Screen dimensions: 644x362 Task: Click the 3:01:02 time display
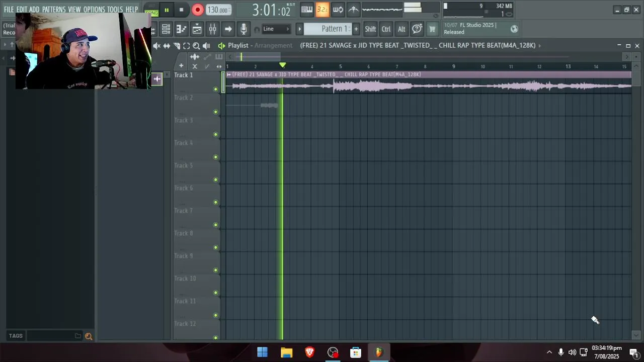coord(271,10)
